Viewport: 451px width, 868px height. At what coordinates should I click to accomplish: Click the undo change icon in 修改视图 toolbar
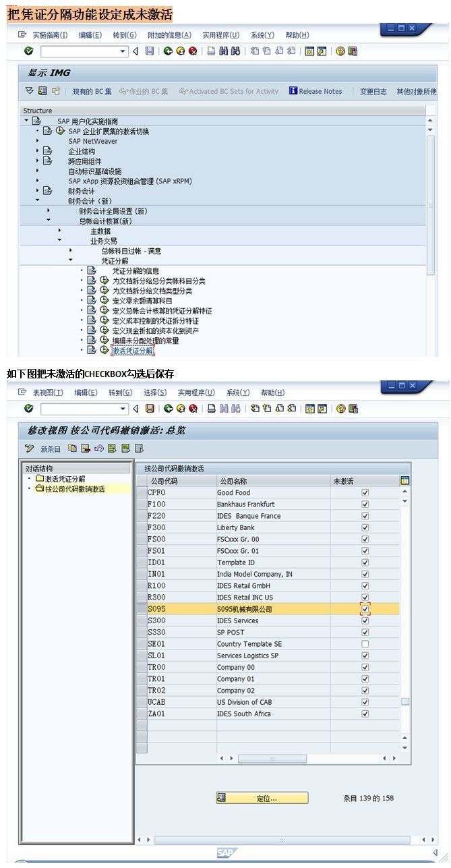99,449
